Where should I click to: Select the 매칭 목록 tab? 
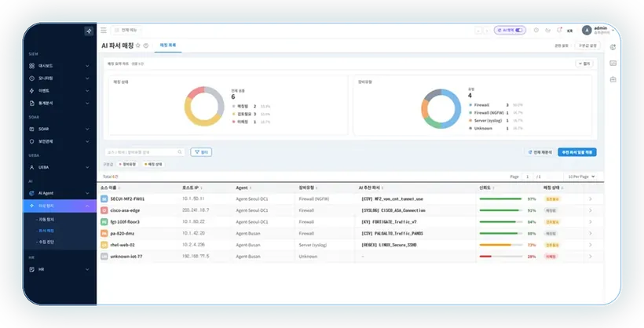[167, 46]
